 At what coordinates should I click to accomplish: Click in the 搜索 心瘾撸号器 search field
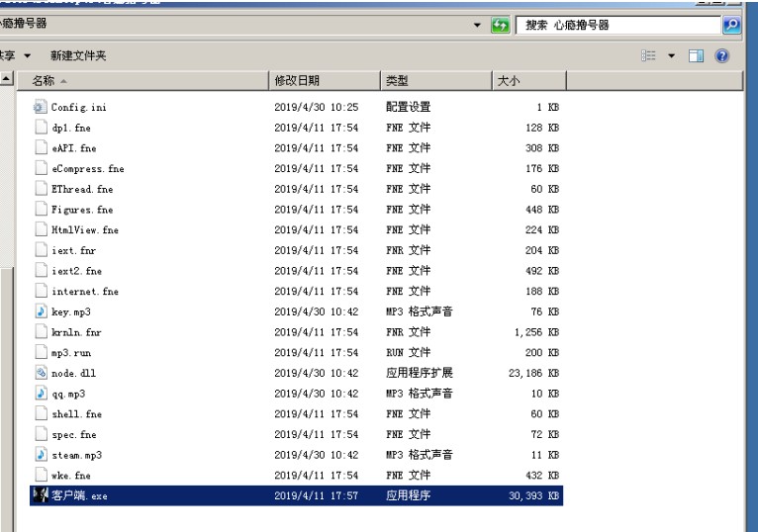click(x=618, y=25)
